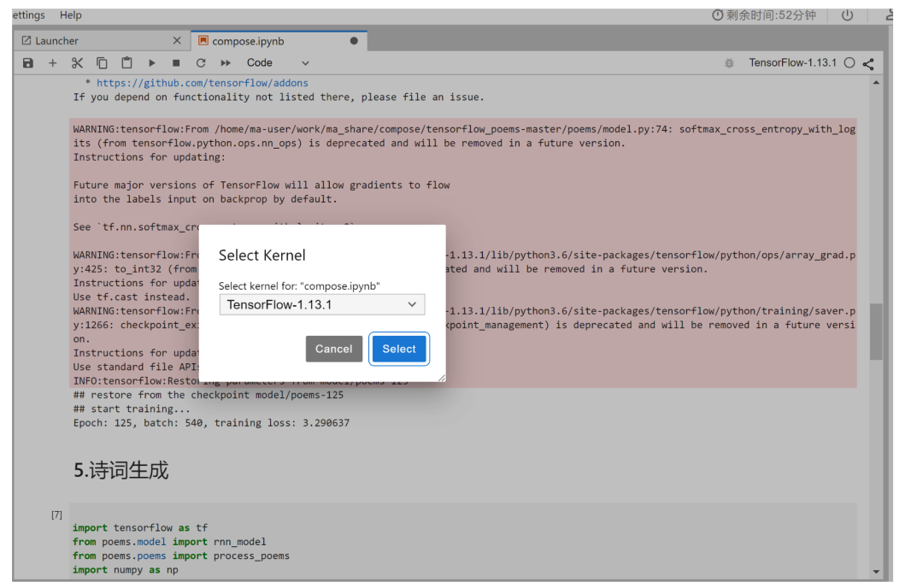
Task: Click the power shutdown icon
Action: click(848, 15)
